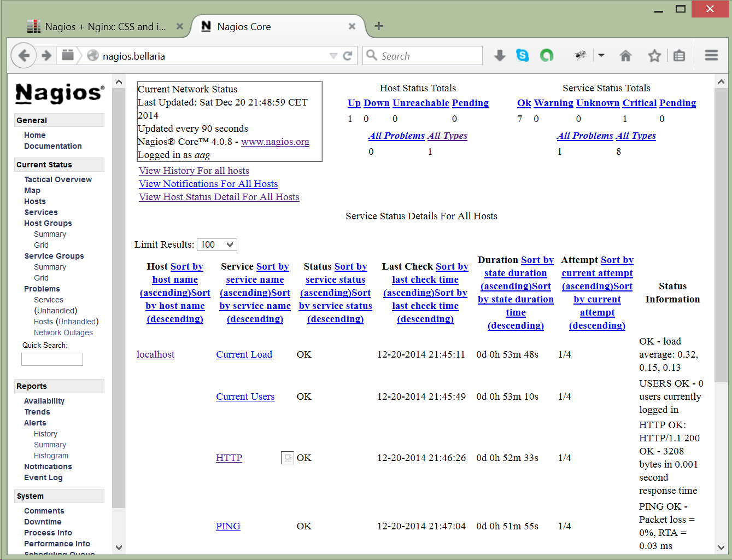Open the Firebug dropdown arrow

point(601,55)
